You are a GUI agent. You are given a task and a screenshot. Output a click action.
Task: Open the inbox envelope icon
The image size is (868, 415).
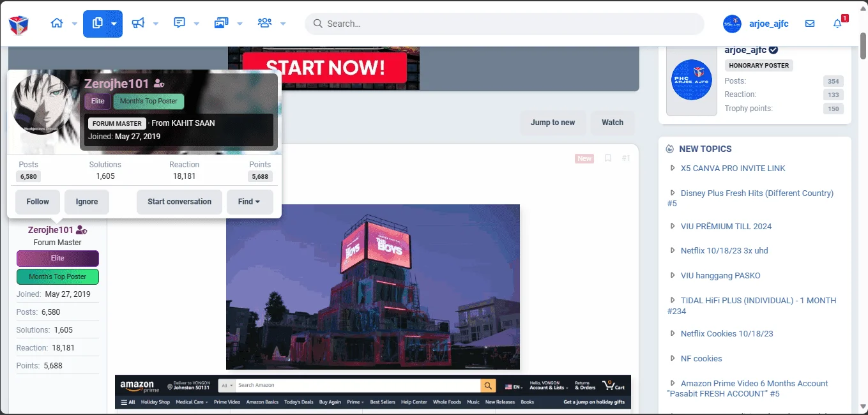point(810,24)
